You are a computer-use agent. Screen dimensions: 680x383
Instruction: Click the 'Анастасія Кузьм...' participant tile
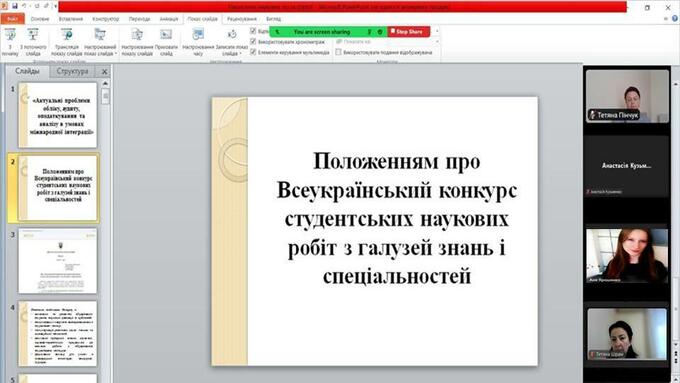point(627,167)
